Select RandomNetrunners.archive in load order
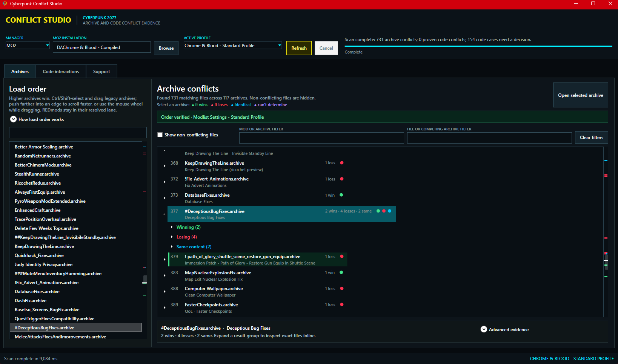Viewport: 618px width, 364px height. pos(75,156)
